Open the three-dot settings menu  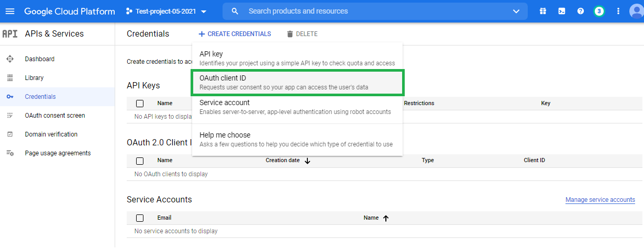tap(618, 11)
